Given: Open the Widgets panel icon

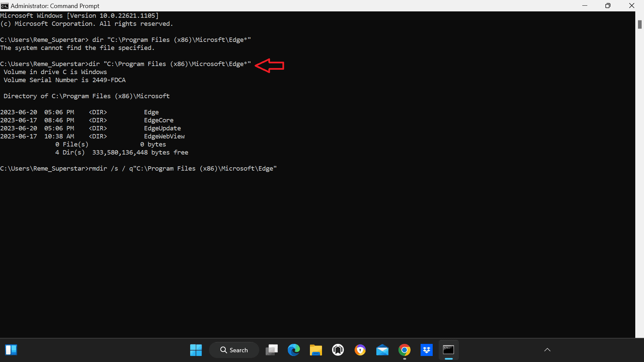Looking at the screenshot, I should [11, 350].
